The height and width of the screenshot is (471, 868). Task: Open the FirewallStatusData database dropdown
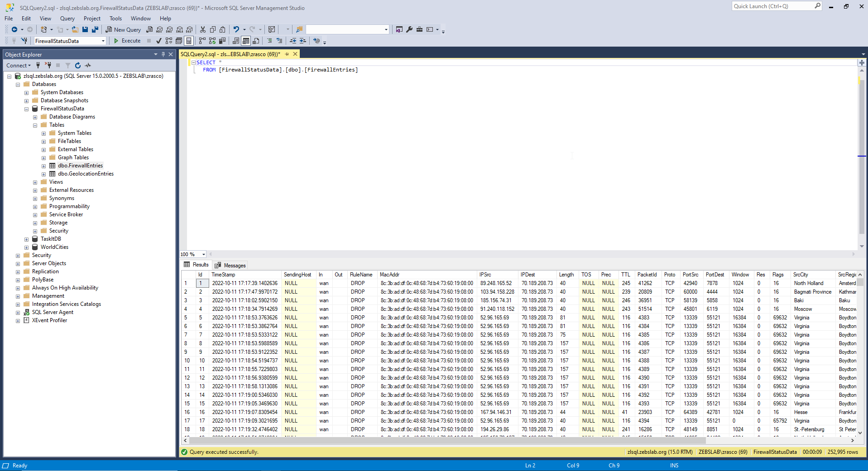(x=103, y=41)
